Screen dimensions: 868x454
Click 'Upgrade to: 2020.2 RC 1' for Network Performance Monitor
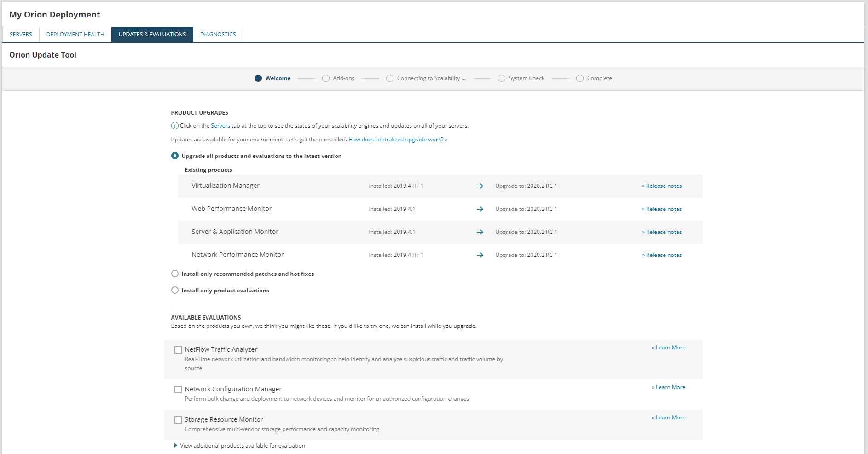click(526, 255)
